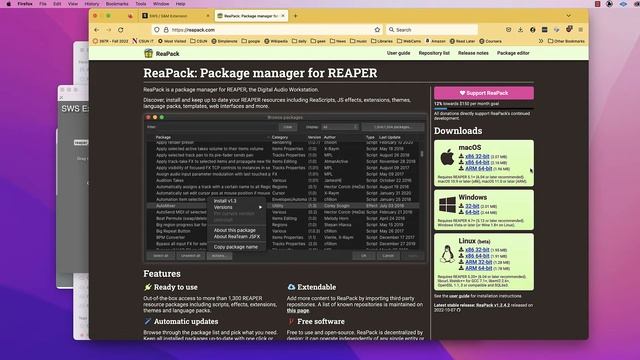
Task: Open the Tools menu
Action: pyautogui.click(x=141, y=4)
